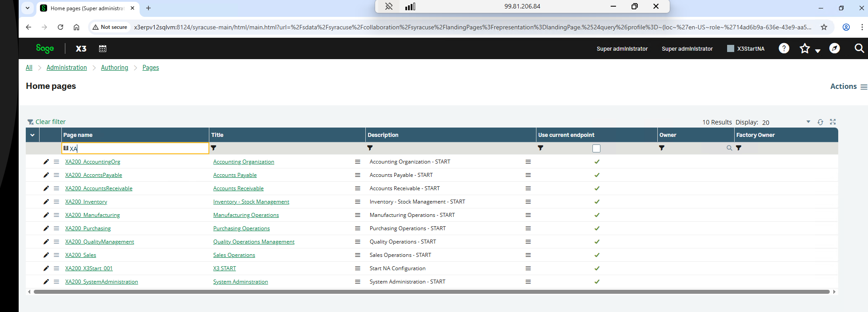The image size is (868, 312).
Task: Open row menu for XA200_Sales
Action: (56, 255)
